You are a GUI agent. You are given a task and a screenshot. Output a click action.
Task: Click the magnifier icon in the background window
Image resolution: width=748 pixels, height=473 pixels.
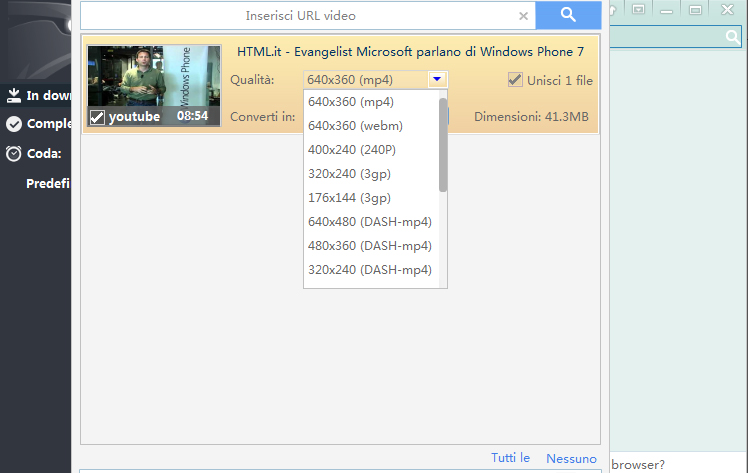point(732,37)
